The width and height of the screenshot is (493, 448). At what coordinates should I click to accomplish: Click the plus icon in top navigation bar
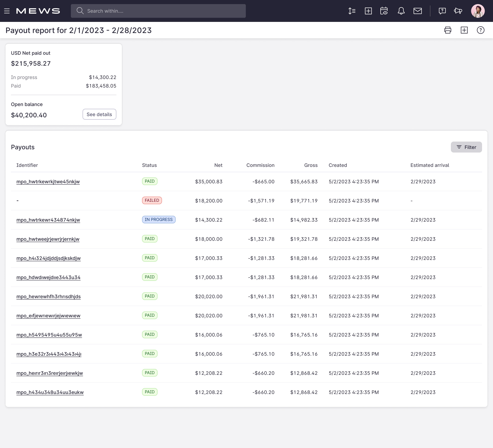tap(368, 11)
